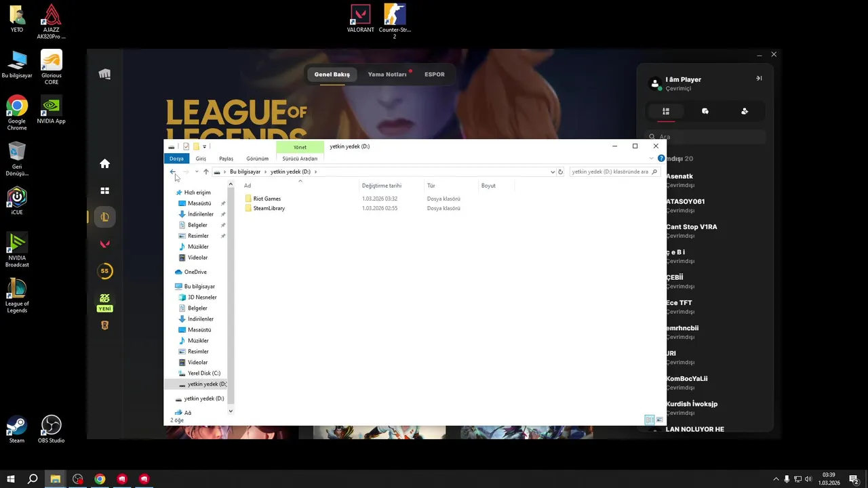
Task: Open iCUE desktop shortcut
Action: coord(17,201)
